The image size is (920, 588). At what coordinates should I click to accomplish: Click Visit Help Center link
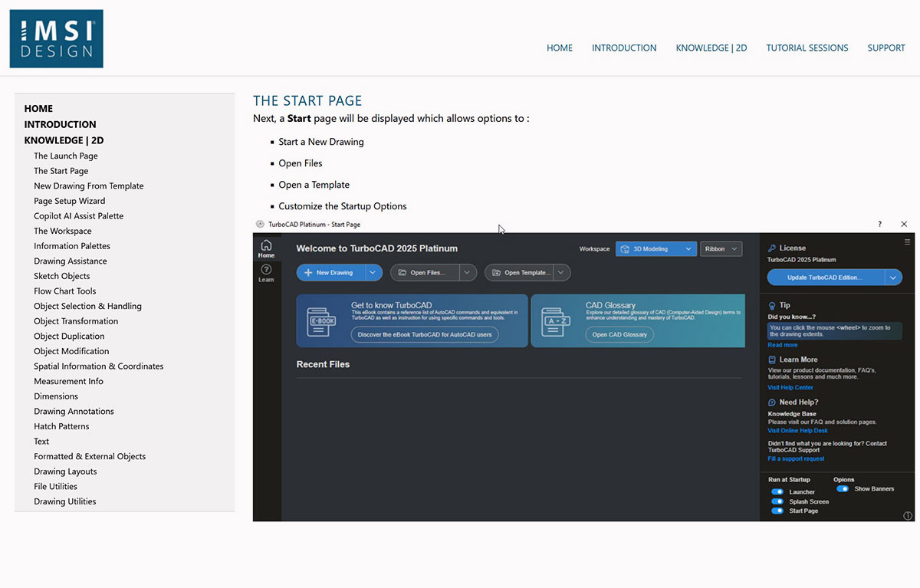790,387
